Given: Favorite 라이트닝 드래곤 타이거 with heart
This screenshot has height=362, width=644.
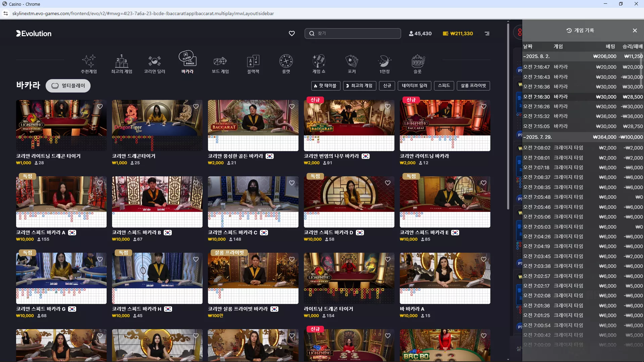Looking at the screenshot, I should 388,259.
